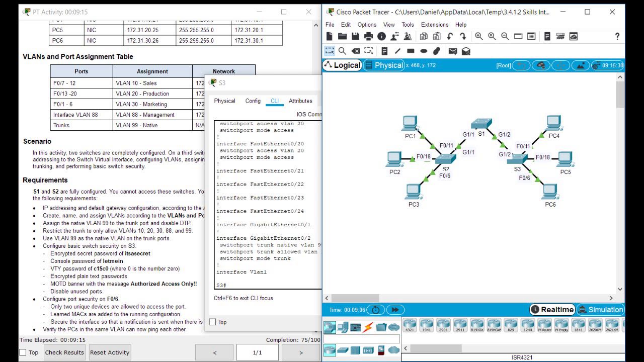Reset the workspace zoom
The image size is (644, 362).
click(492, 36)
